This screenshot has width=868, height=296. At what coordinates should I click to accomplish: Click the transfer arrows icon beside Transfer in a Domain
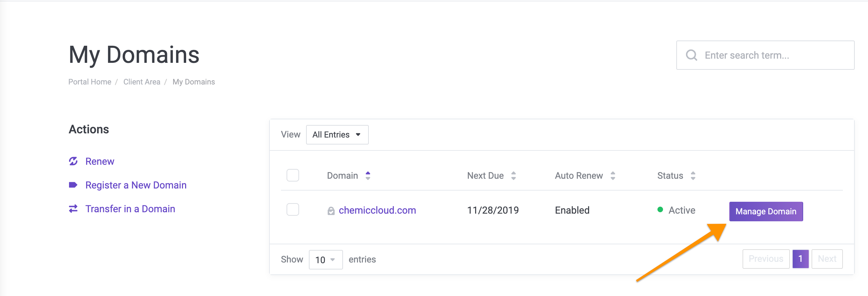tap(73, 209)
